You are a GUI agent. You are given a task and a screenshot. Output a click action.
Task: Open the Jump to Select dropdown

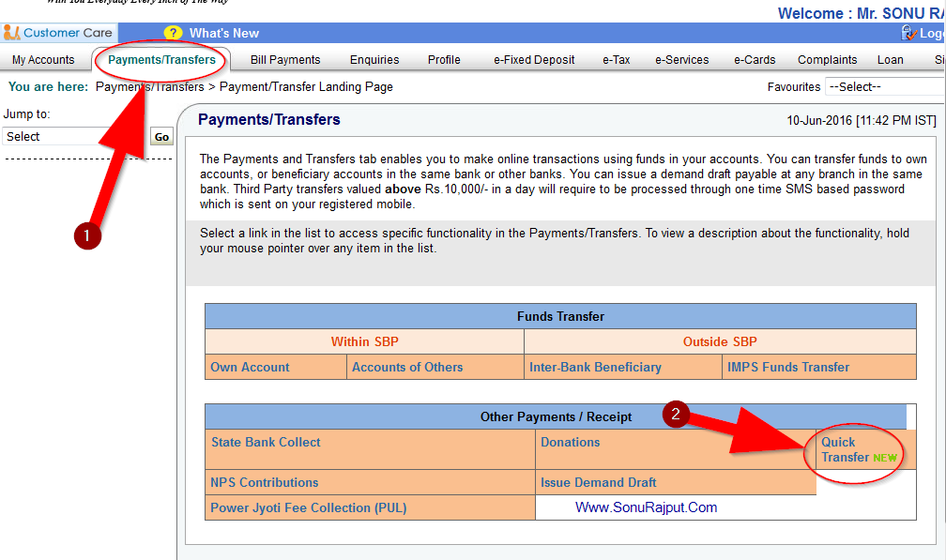75,136
